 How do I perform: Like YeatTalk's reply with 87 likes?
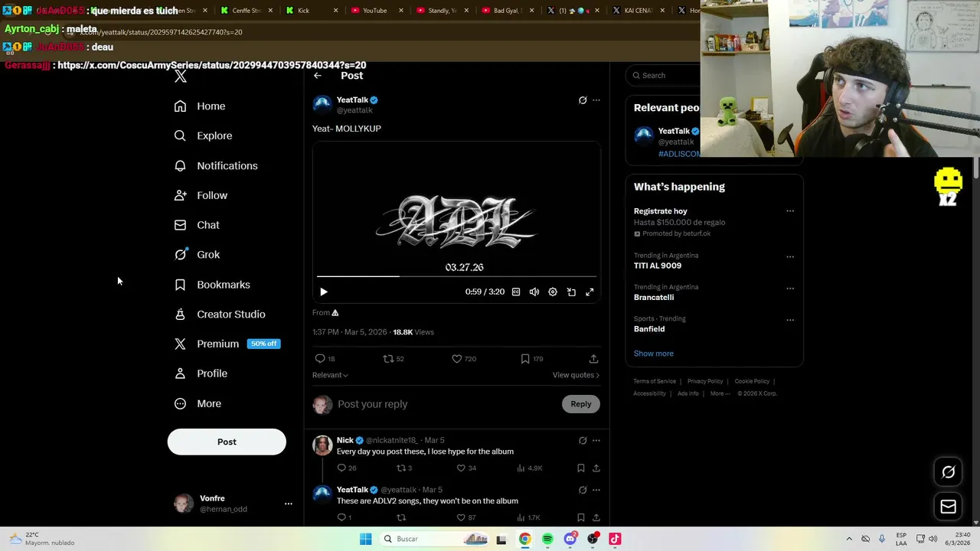point(466,517)
